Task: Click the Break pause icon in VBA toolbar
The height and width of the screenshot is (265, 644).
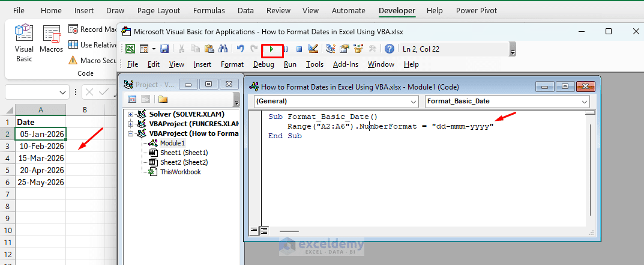Action: pyautogui.click(x=286, y=49)
